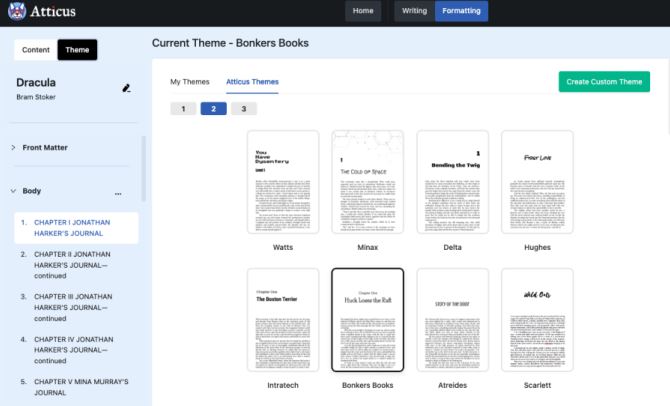
Task: Expand the Front Matter section
Action: click(x=13, y=147)
